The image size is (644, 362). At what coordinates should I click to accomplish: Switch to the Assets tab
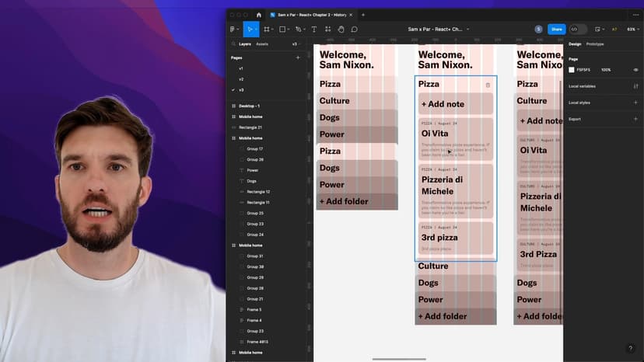[262, 44]
